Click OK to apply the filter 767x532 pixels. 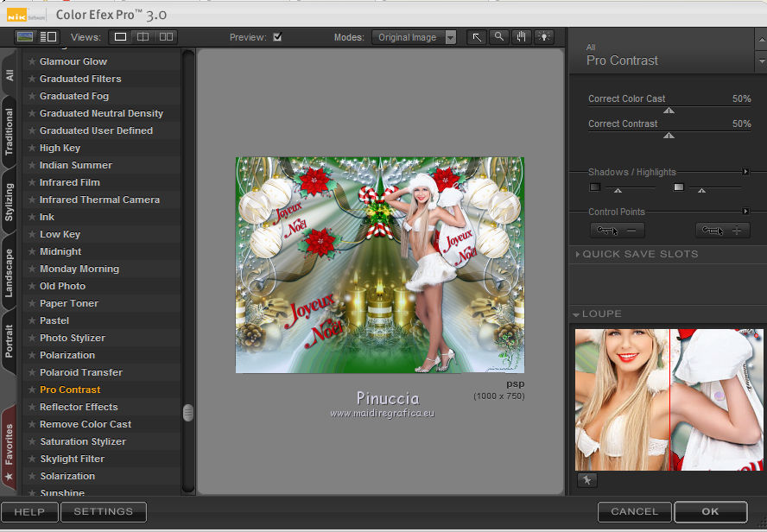point(710,512)
